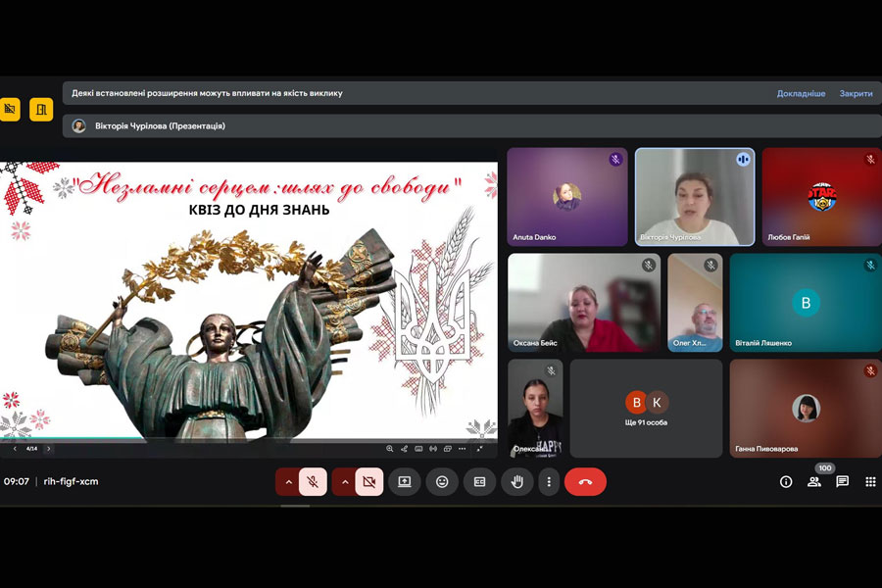Leave the call with red hang-up button
The width and height of the screenshot is (882, 588).
585,481
